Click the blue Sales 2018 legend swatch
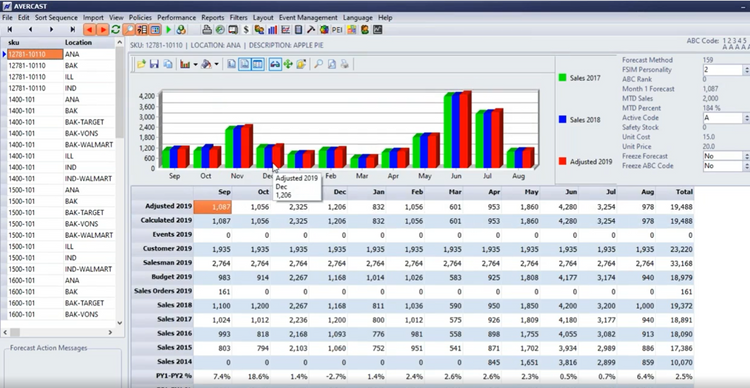This screenshot has width=750, height=388. pos(562,120)
